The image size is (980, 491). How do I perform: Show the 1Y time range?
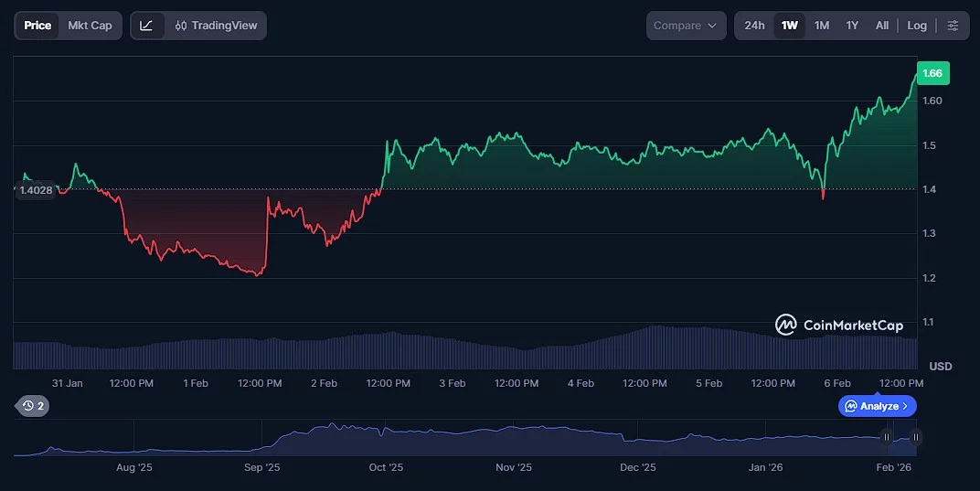click(x=852, y=26)
